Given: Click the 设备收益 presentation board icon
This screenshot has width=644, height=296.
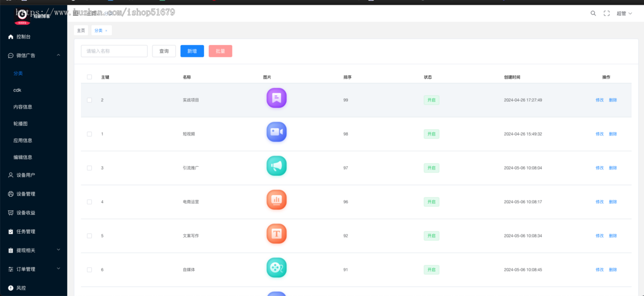Looking at the screenshot, I should (x=11, y=213).
